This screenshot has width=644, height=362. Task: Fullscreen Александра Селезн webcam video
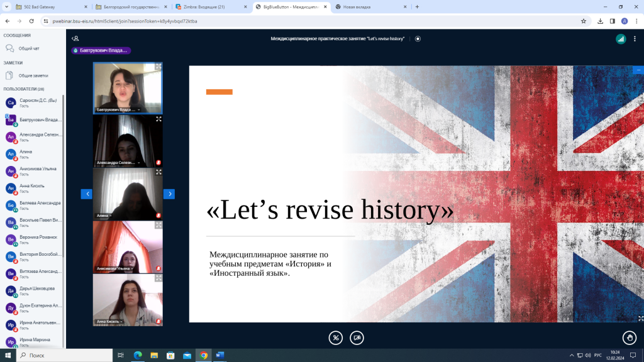pyautogui.click(x=158, y=119)
